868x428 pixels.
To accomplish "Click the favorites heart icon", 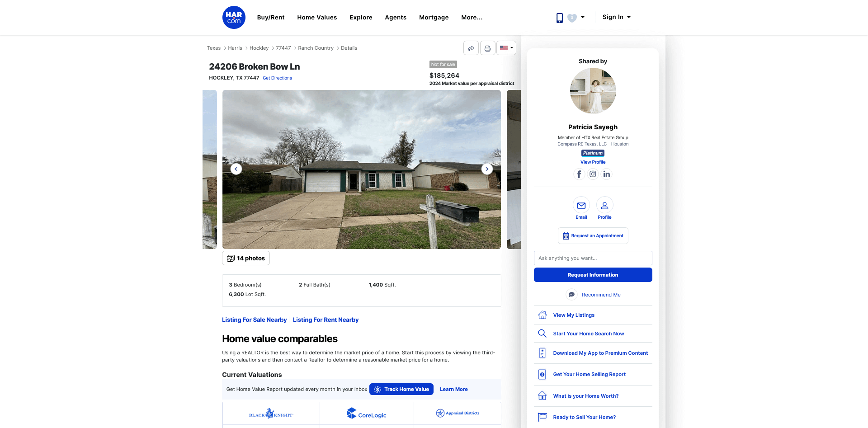I will [572, 18].
